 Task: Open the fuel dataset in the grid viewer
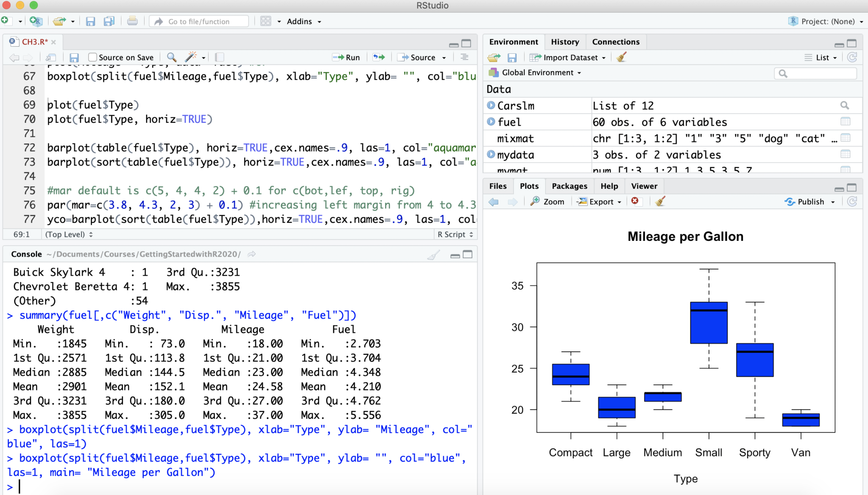846,122
